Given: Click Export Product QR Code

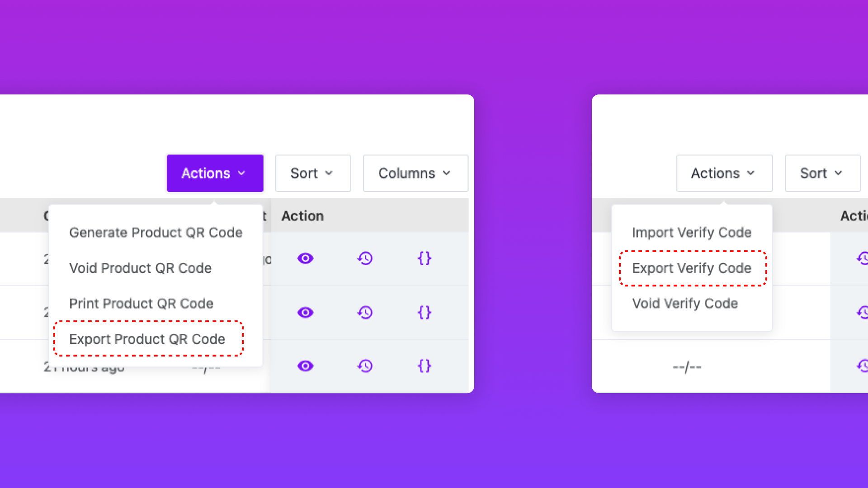Looking at the screenshot, I should pyautogui.click(x=147, y=339).
